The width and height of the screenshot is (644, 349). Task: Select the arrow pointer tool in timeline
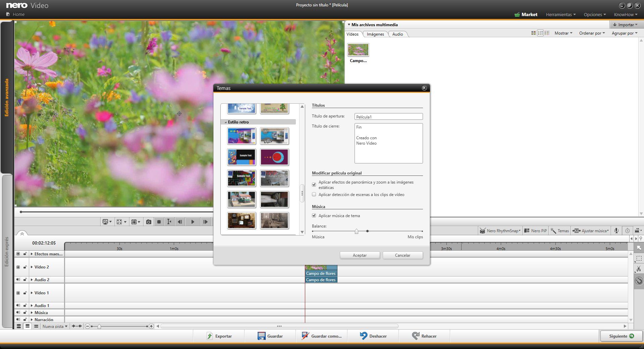pos(639,248)
